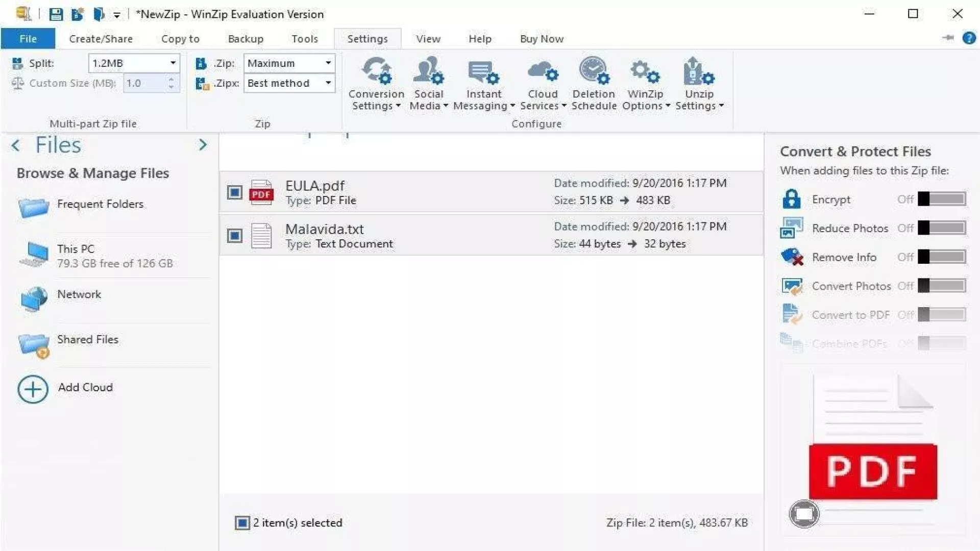980x551 pixels.
Task: Open Frequent Folders in the sidebar
Action: click(x=100, y=204)
